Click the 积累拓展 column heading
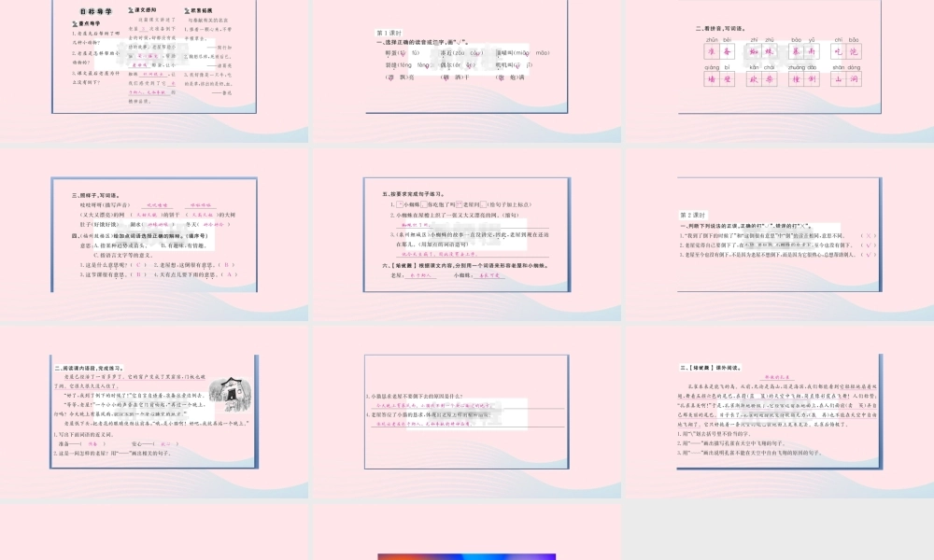Image resolution: width=934 pixels, height=560 pixels. pyautogui.click(x=198, y=10)
